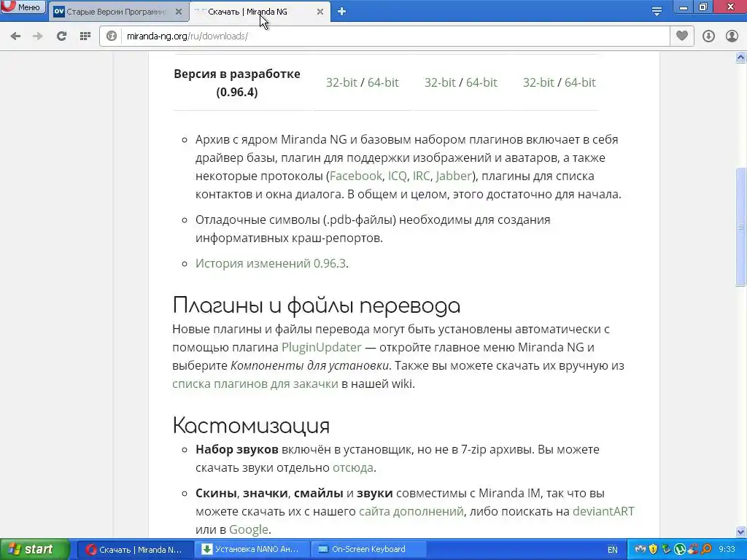Open the Jabber protocol link

coord(454,176)
